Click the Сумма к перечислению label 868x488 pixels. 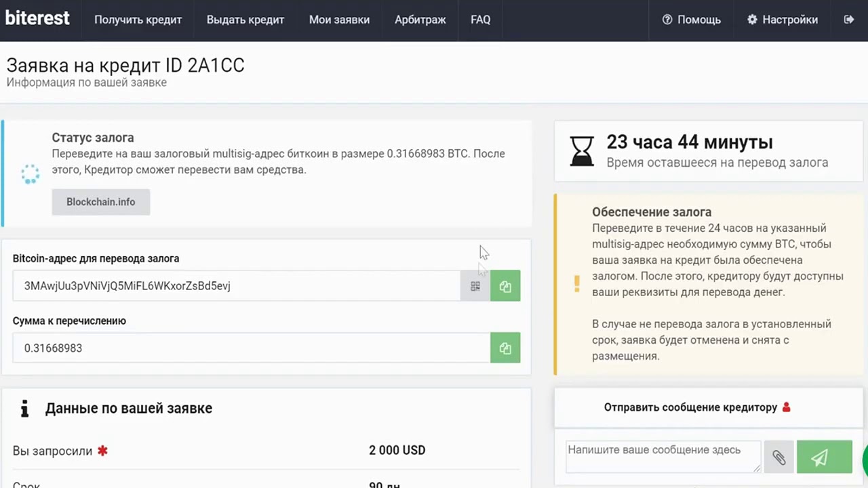click(x=69, y=321)
